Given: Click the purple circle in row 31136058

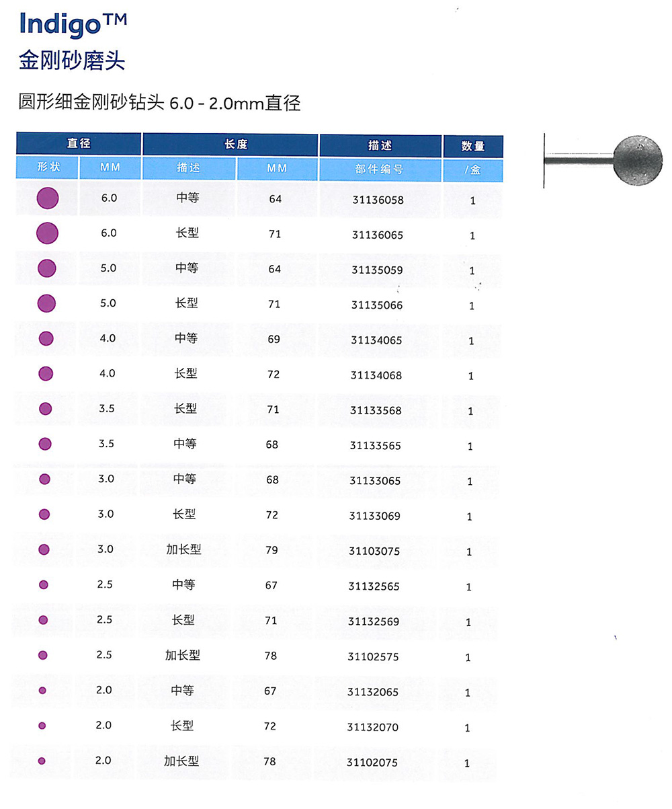Looking at the screenshot, I should pos(47,198).
